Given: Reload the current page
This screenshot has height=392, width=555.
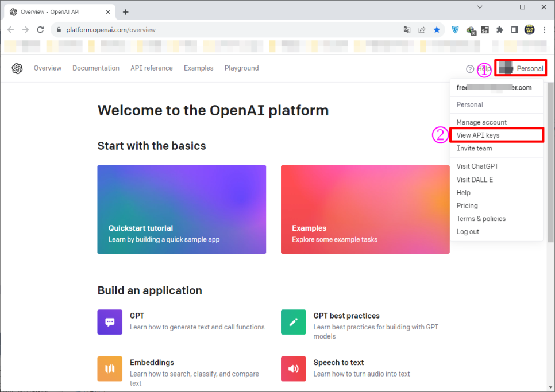Looking at the screenshot, I should 40,30.
